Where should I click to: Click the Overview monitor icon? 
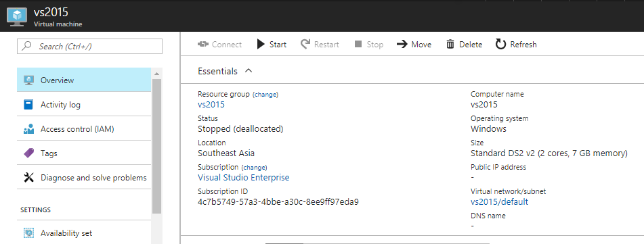pyautogui.click(x=28, y=80)
